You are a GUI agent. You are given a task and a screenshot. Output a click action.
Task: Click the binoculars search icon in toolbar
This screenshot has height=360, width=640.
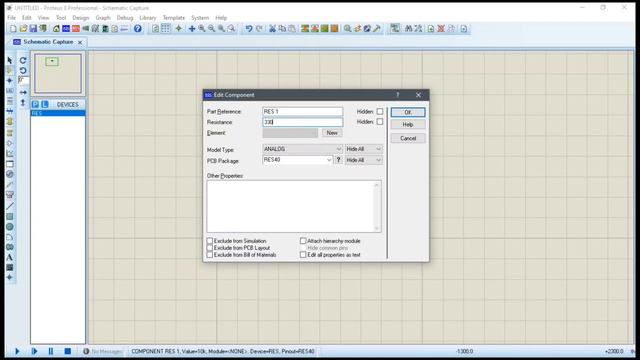(x=408, y=29)
